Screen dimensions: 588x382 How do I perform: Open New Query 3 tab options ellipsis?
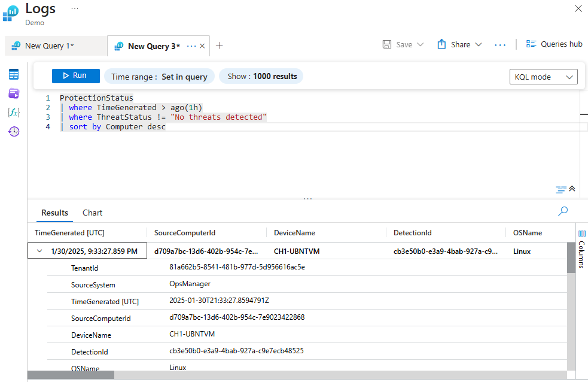[x=191, y=46]
